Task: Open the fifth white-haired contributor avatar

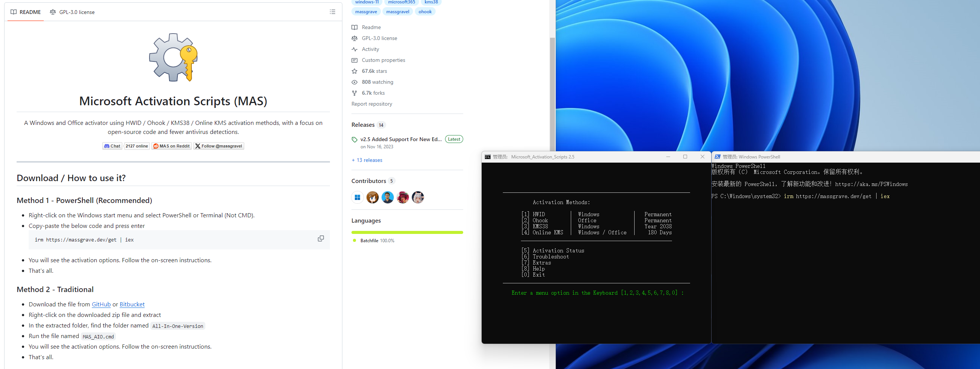Action: coord(418,197)
